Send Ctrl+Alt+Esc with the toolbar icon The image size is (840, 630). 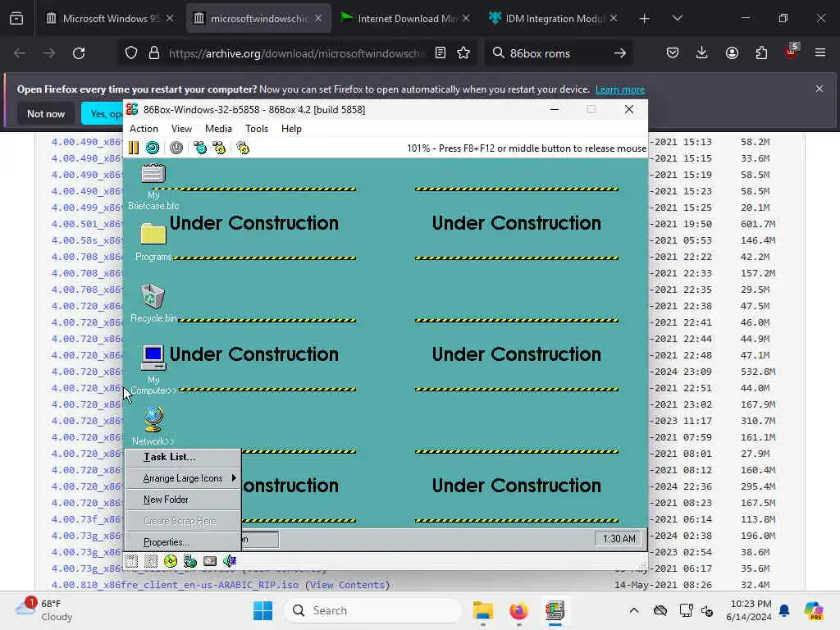(219, 148)
